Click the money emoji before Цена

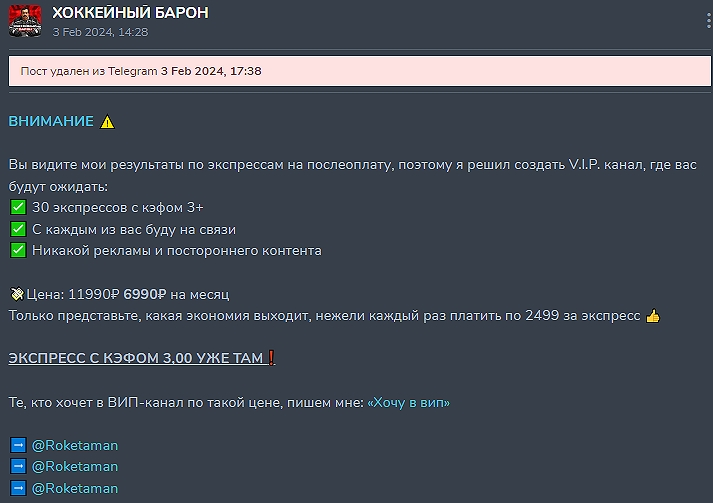(17, 294)
